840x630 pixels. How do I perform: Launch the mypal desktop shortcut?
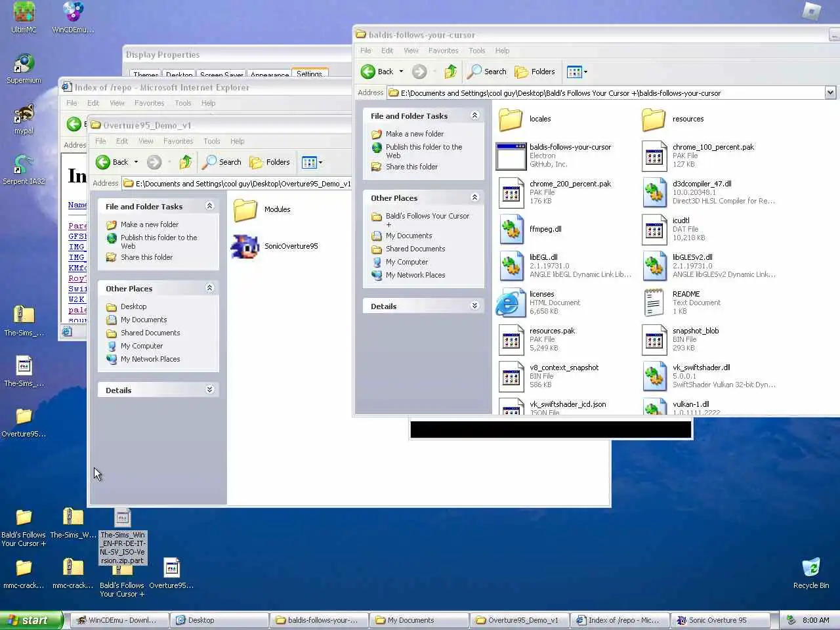24,119
